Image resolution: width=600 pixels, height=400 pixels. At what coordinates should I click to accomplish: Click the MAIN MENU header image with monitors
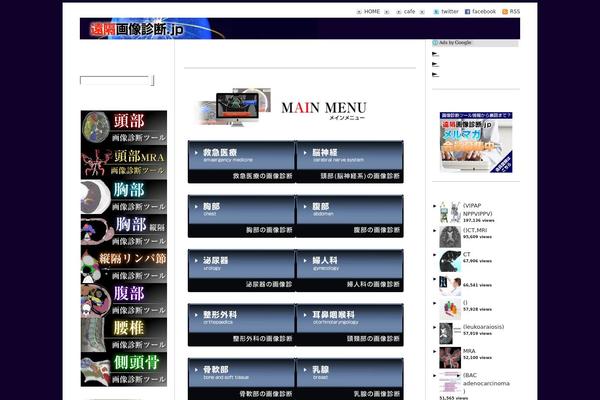pos(281,107)
